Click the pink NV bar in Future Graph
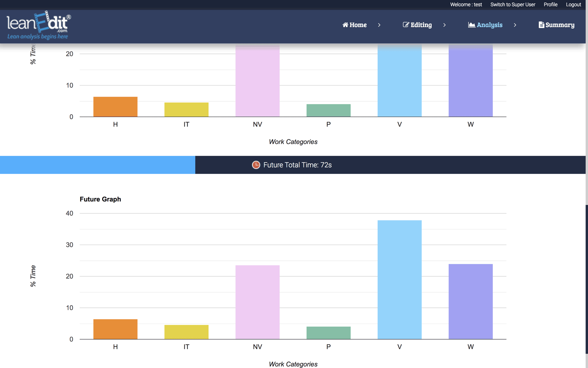The width and height of the screenshot is (588, 368). click(x=258, y=302)
